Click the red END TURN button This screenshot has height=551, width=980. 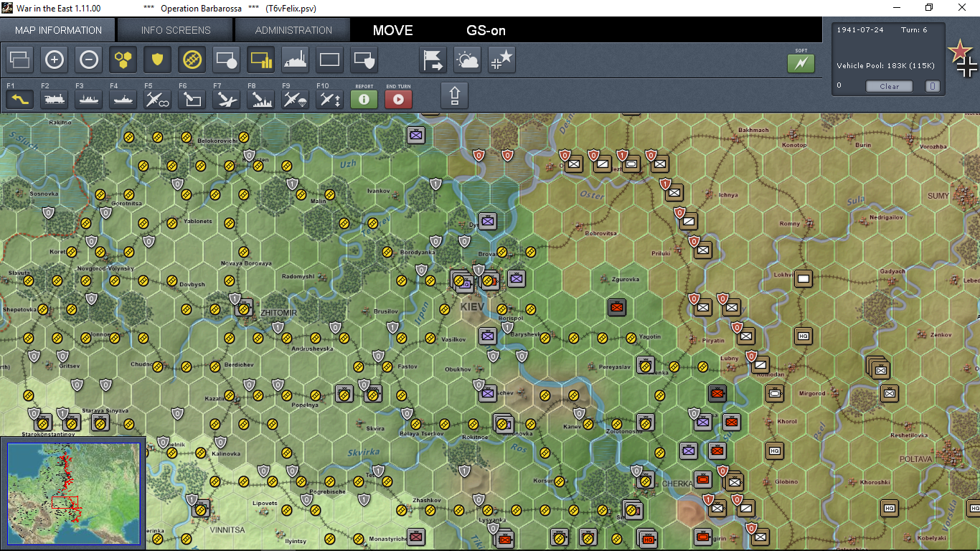point(398,99)
